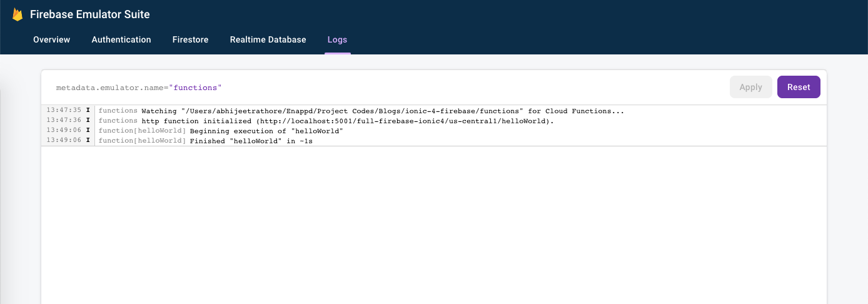Select the Logs tab
Image resolution: width=868 pixels, height=304 pixels.
(x=338, y=39)
